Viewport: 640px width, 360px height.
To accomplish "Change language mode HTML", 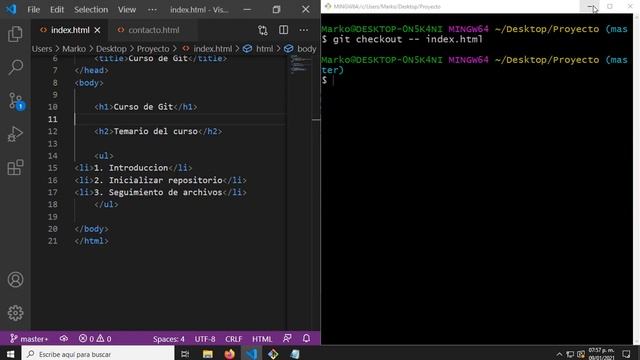I will click(262, 339).
